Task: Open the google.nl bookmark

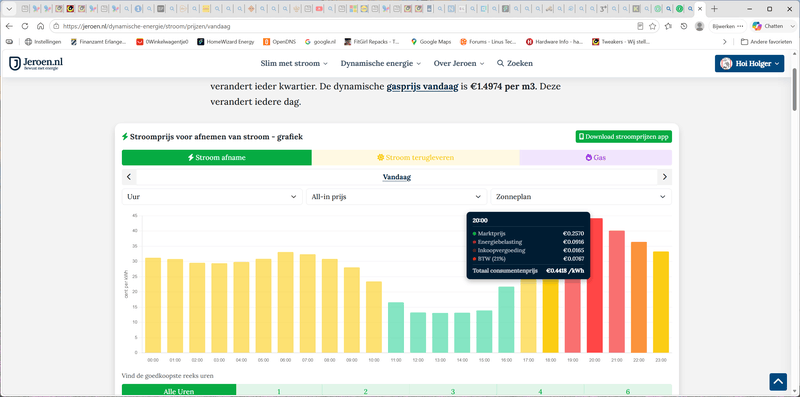Action: click(320, 42)
